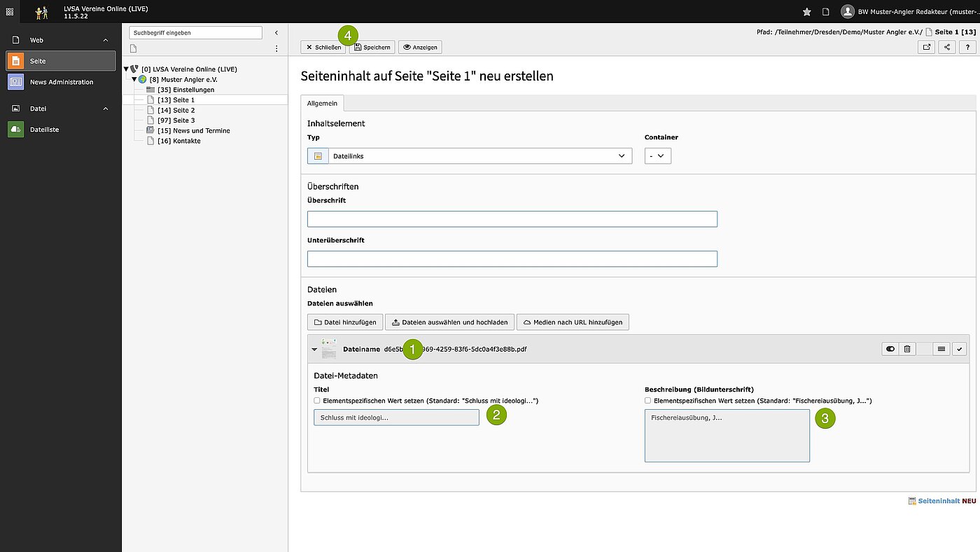Click the Einstellungen folder icon
The height and width of the screenshot is (552, 980).
pos(150,90)
